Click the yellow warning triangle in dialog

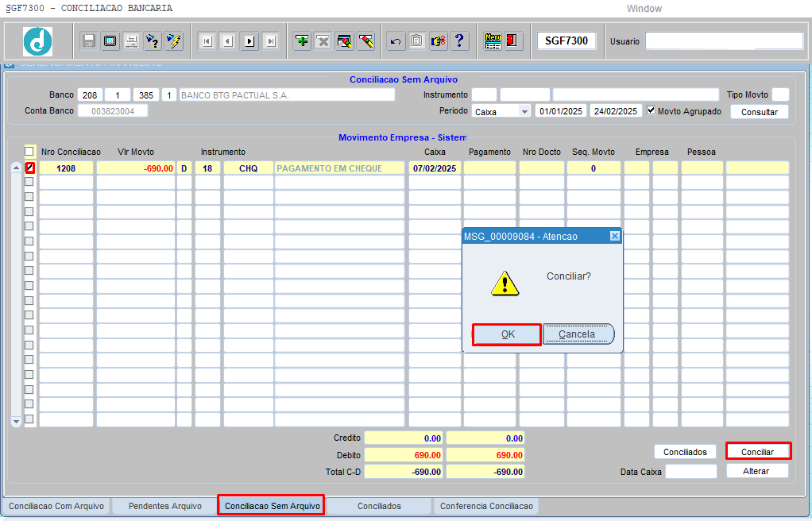click(505, 284)
